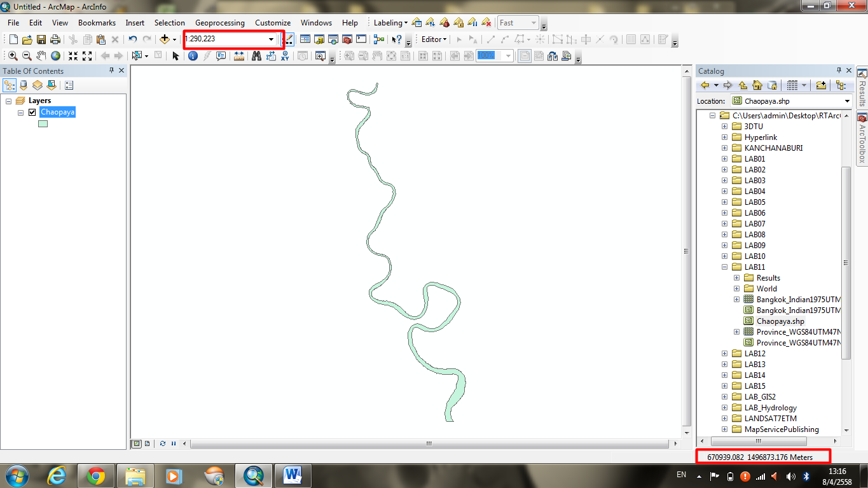Screen dimensions: 868x488
Task: Open the Selection menu
Action: (170, 23)
